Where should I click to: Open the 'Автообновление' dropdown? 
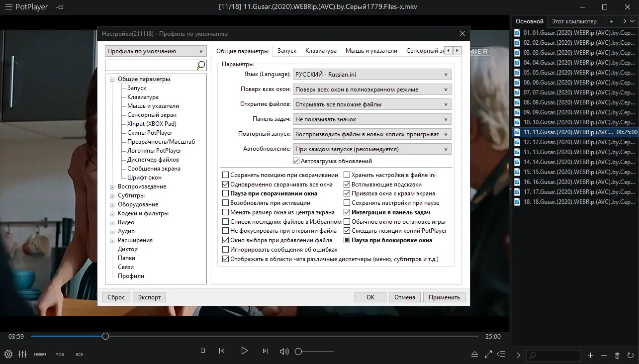(372, 149)
